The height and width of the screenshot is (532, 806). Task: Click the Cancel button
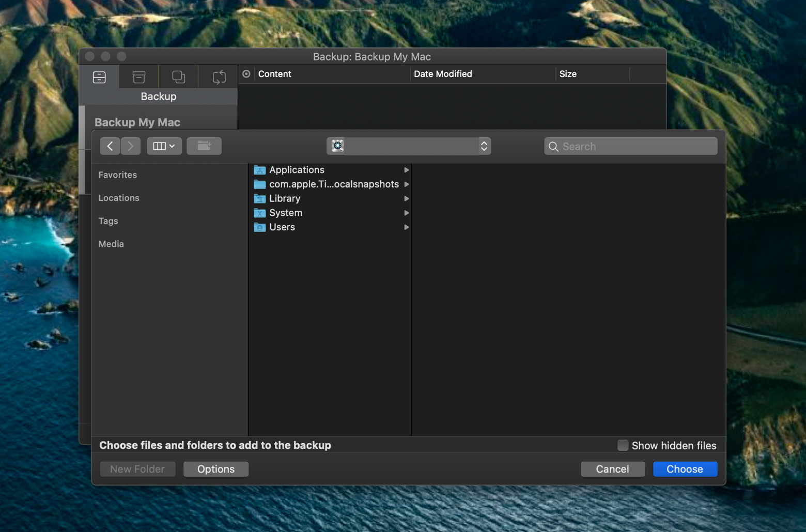612,469
